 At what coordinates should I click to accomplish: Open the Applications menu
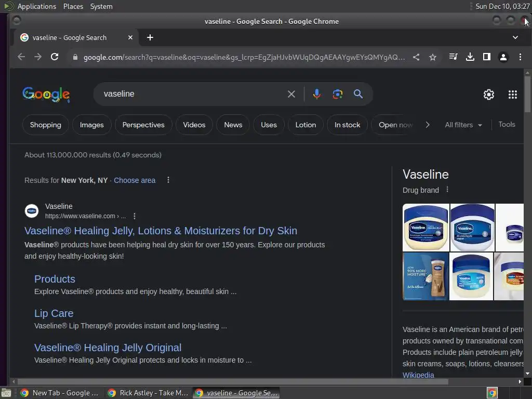pyautogui.click(x=37, y=6)
